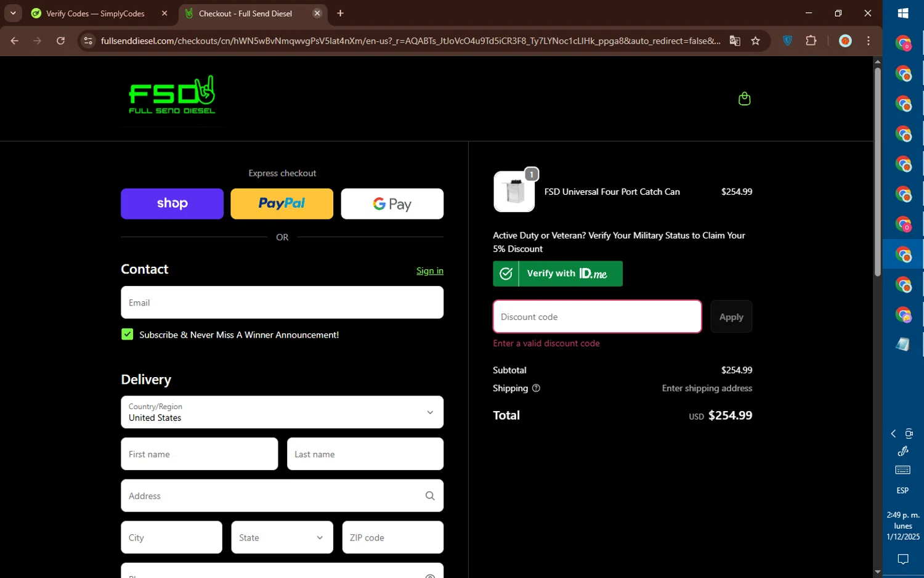Open the Windows notification center icon
The image size is (924, 578).
pos(903,559)
